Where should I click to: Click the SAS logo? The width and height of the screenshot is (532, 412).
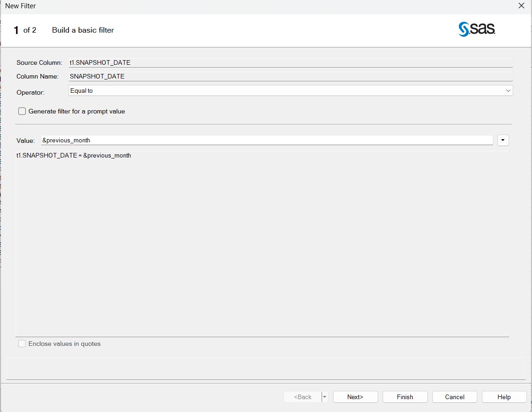[x=476, y=29]
